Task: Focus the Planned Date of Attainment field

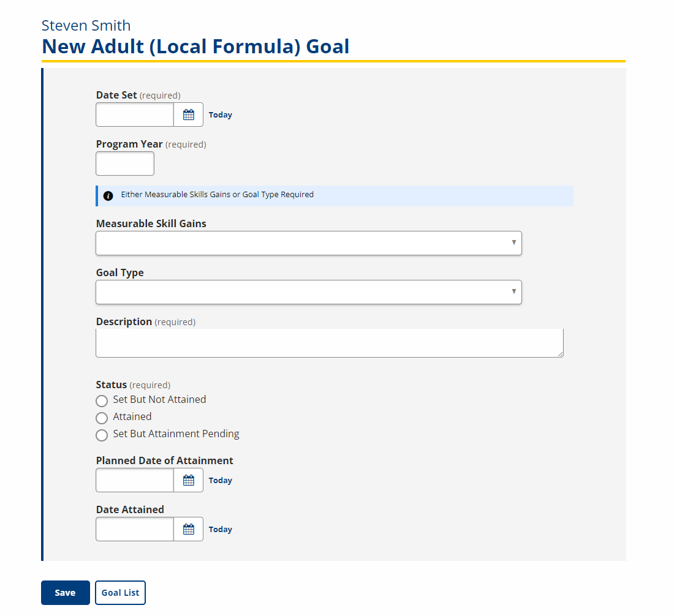Action: pos(135,480)
